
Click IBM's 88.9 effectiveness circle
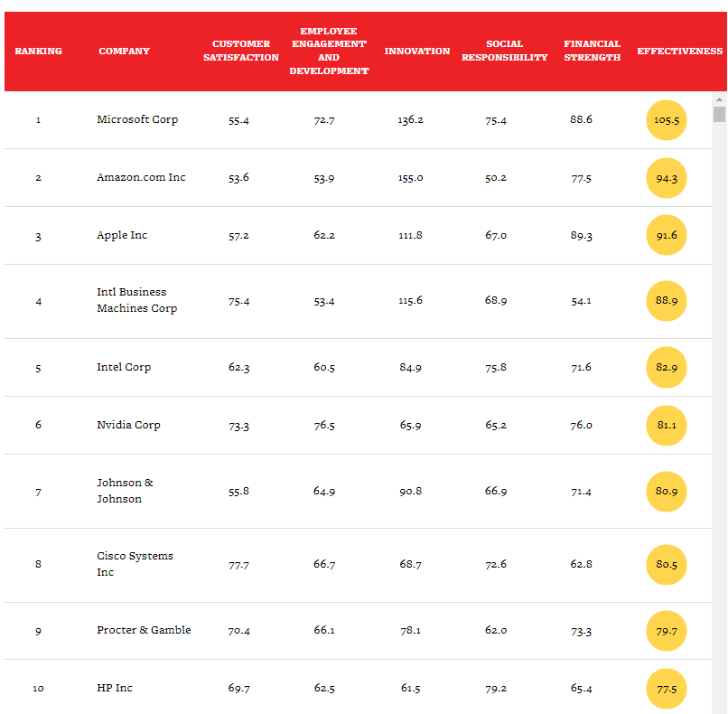pos(667,301)
